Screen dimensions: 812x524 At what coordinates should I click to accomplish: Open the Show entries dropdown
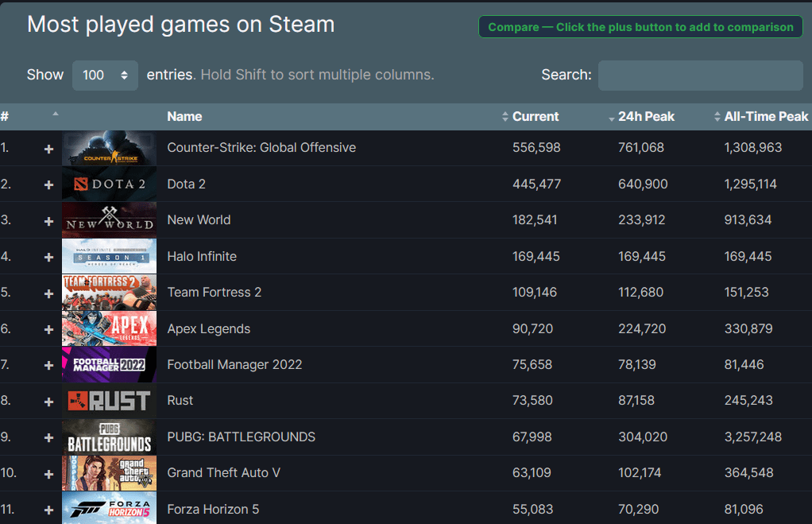click(105, 75)
